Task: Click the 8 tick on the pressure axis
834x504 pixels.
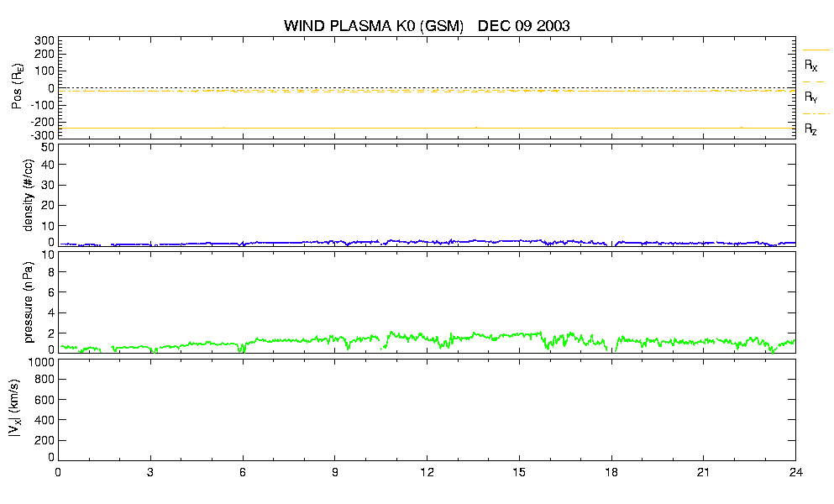Action: (51, 272)
